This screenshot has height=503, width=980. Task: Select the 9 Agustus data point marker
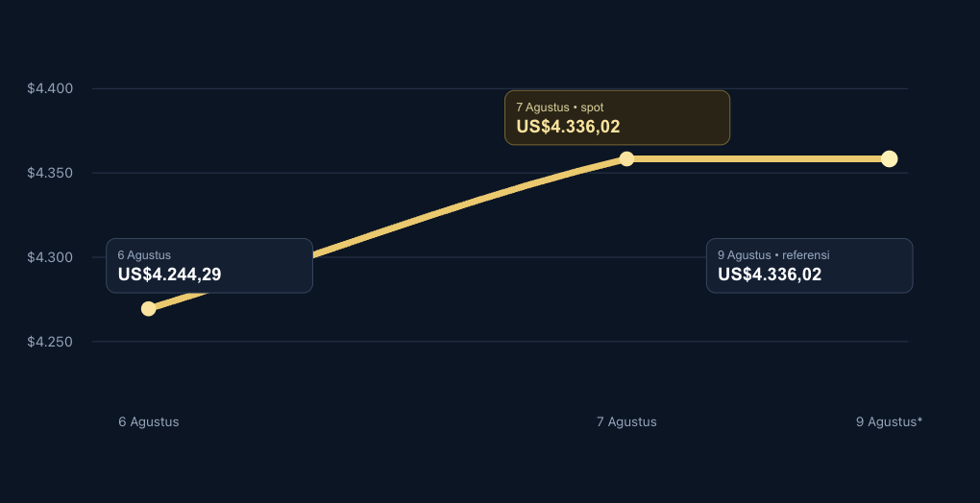889,158
